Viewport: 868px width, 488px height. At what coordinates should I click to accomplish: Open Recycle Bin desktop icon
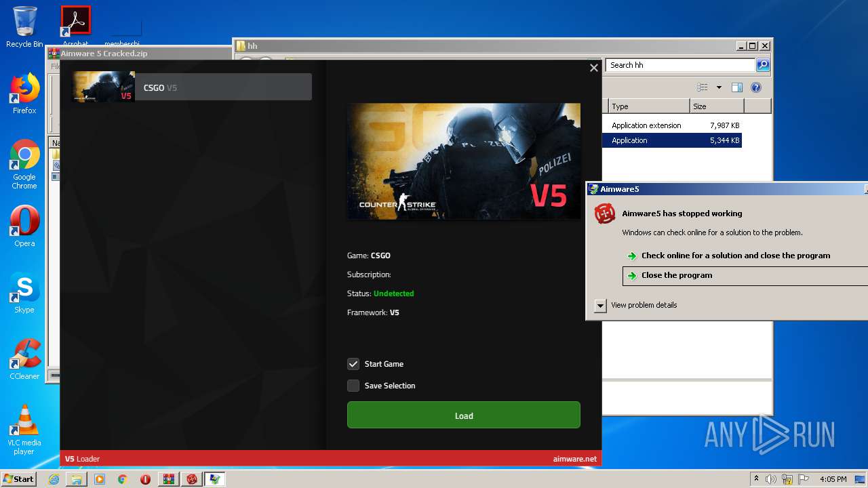[24, 27]
